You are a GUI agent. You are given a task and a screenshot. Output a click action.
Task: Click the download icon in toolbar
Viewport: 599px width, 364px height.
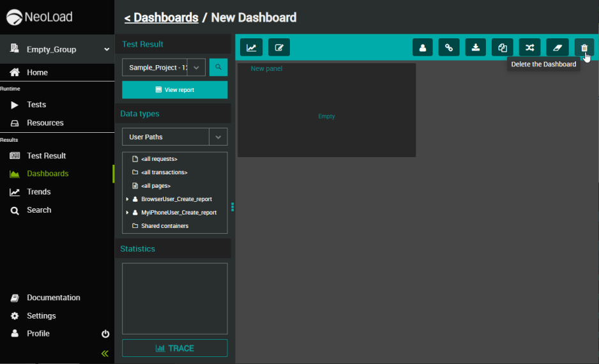(x=476, y=47)
